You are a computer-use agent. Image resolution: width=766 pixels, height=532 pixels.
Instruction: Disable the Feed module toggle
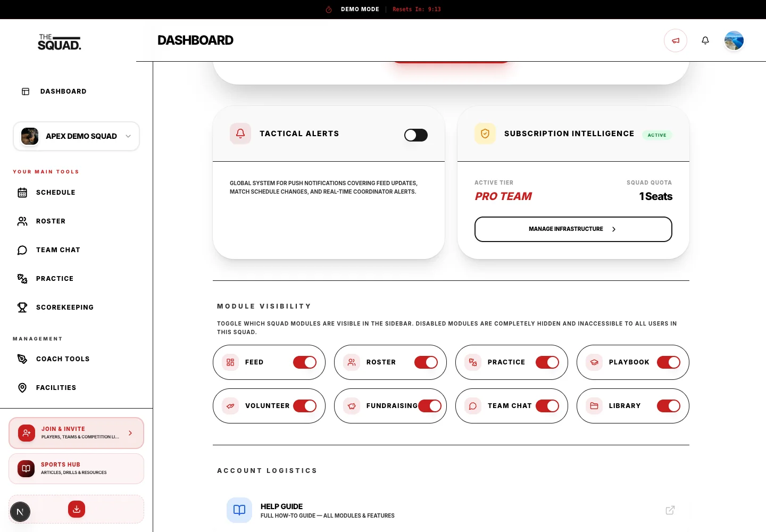[x=305, y=362]
